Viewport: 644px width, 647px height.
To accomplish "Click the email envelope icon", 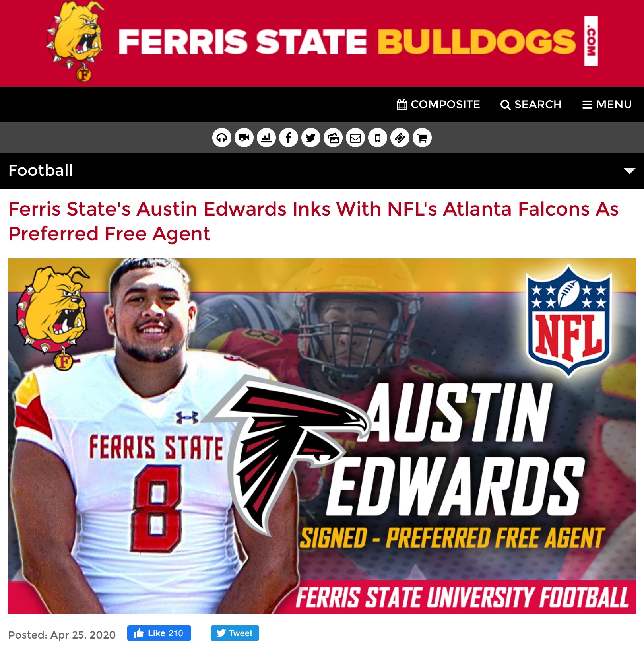I will (355, 138).
